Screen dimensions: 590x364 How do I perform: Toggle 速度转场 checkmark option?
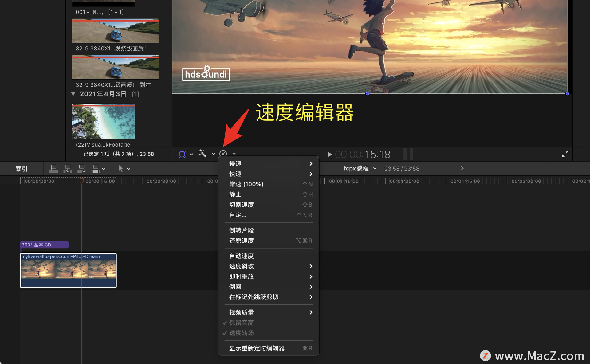click(x=269, y=333)
